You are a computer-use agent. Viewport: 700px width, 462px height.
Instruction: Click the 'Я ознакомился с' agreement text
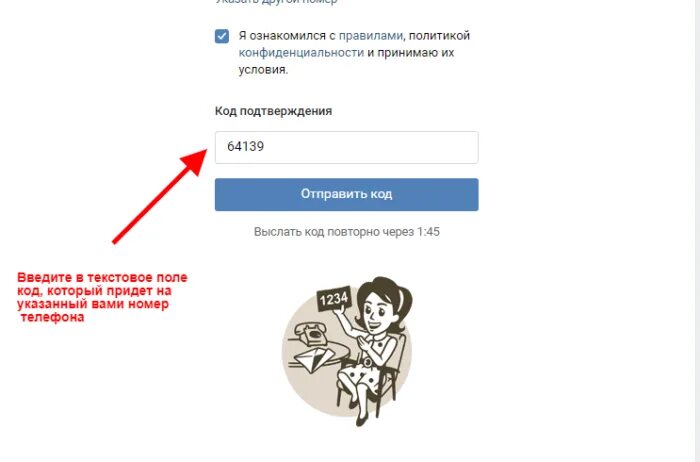(x=287, y=35)
